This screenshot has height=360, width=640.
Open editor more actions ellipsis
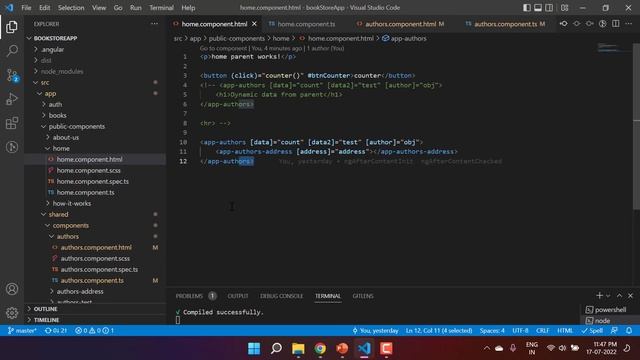pos(629,24)
